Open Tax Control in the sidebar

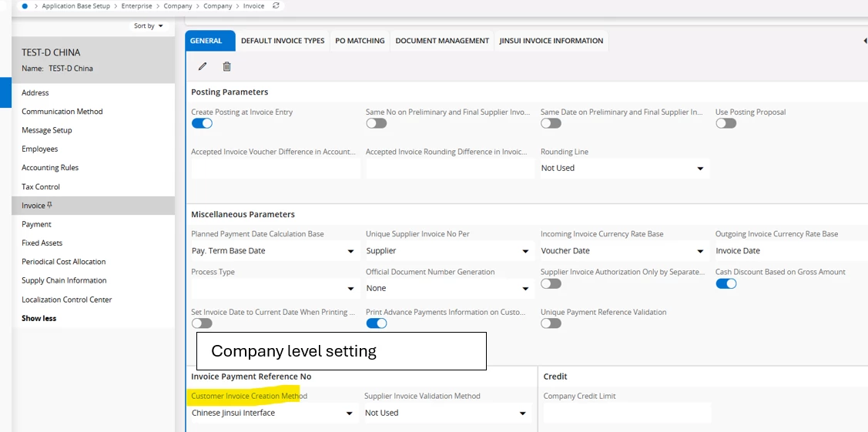(41, 186)
